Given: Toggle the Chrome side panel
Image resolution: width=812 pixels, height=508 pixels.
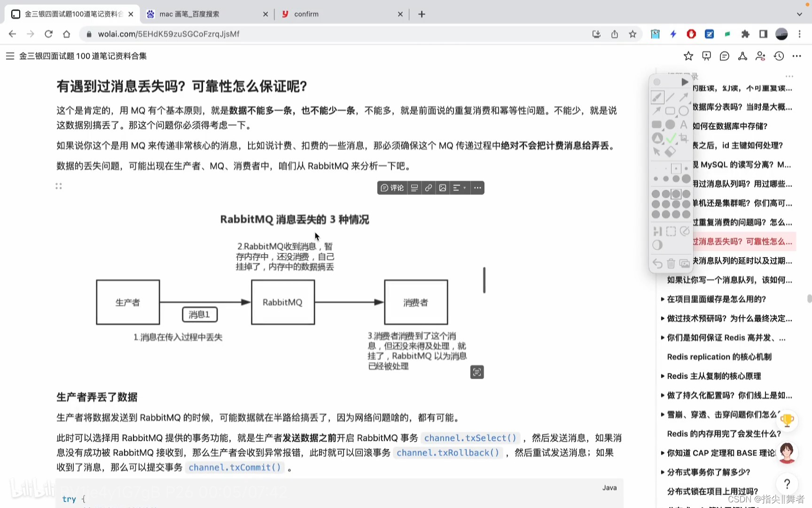Looking at the screenshot, I should pos(763,34).
